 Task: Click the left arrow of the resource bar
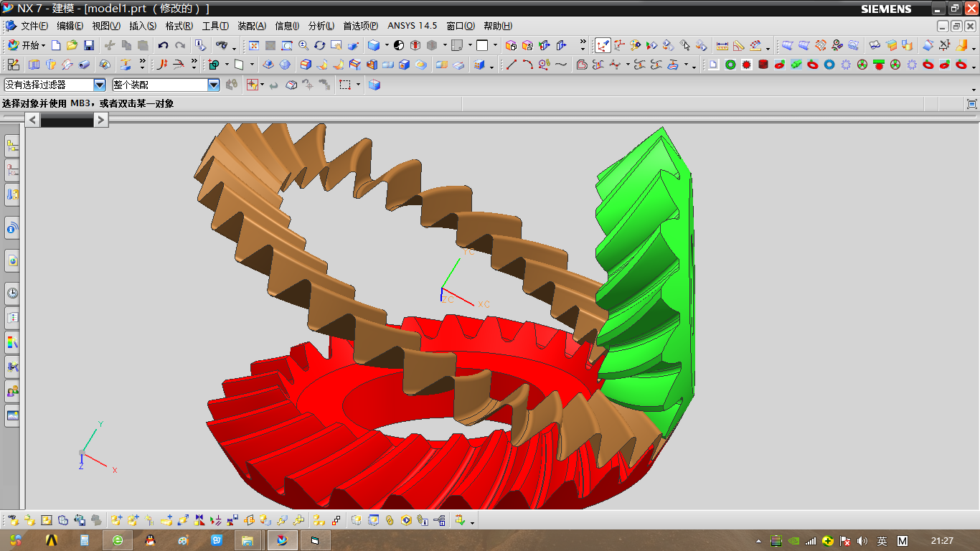(33, 120)
